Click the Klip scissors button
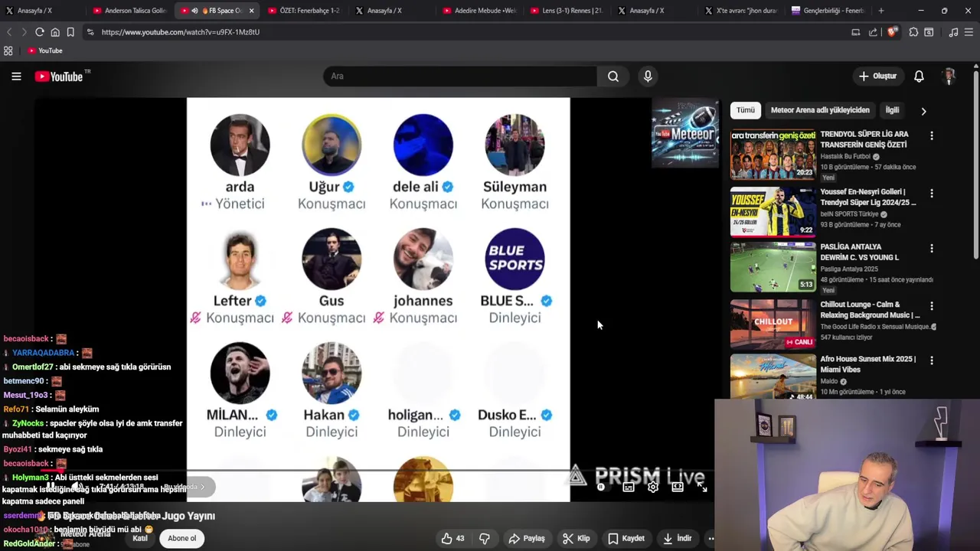The image size is (980, 551). pos(577,538)
